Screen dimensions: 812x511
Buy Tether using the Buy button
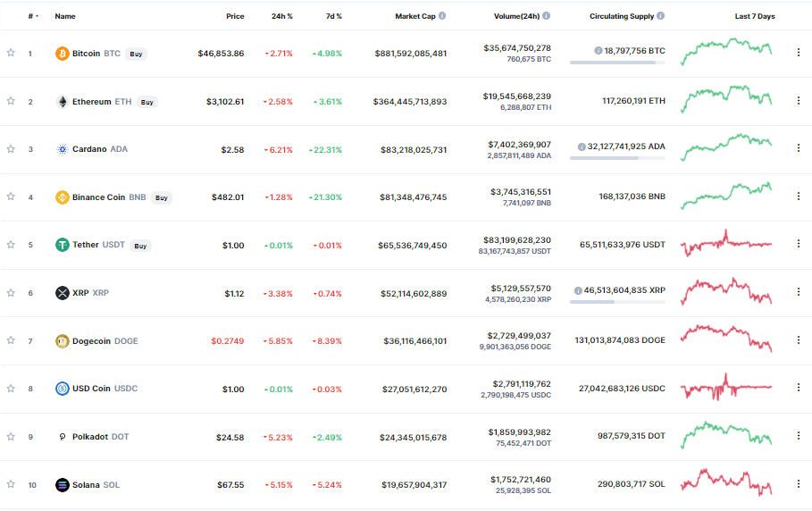point(140,246)
